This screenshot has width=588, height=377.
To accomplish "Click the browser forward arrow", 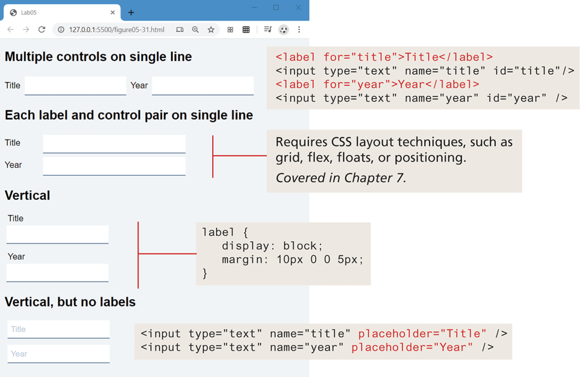I will [x=26, y=30].
